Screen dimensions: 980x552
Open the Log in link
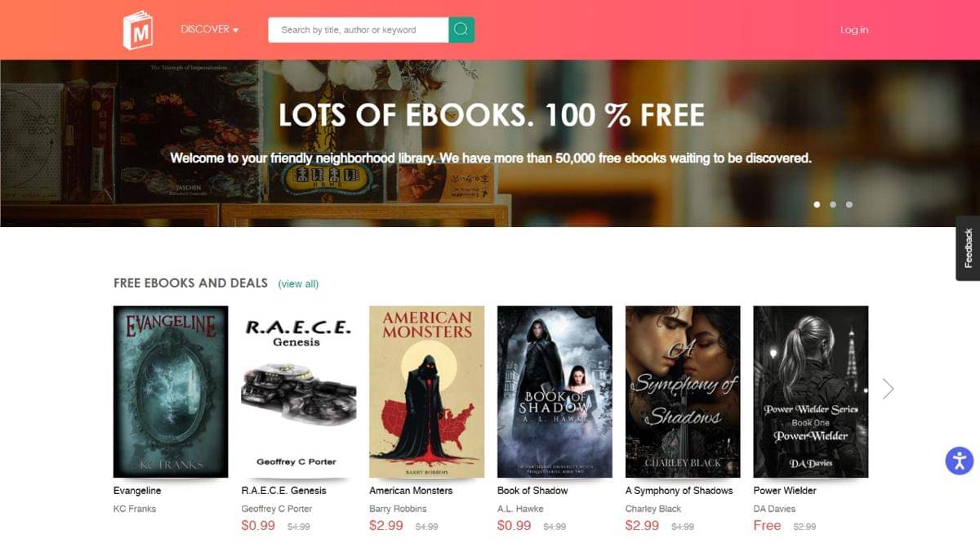coord(854,29)
